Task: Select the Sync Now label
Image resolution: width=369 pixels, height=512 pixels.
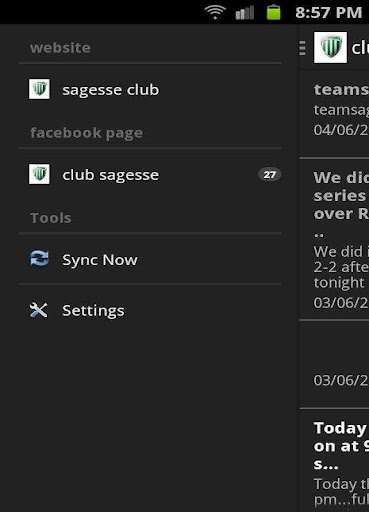Action: [100, 260]
